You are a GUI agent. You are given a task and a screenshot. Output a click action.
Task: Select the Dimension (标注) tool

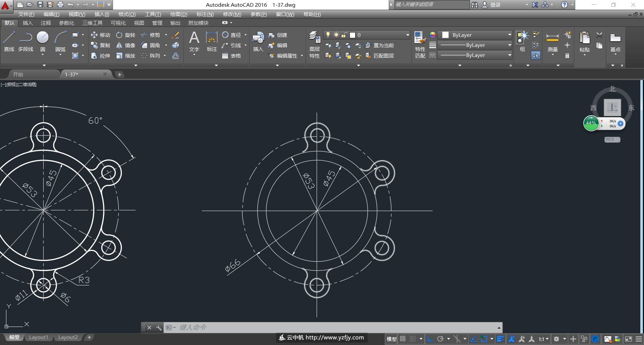212,41
